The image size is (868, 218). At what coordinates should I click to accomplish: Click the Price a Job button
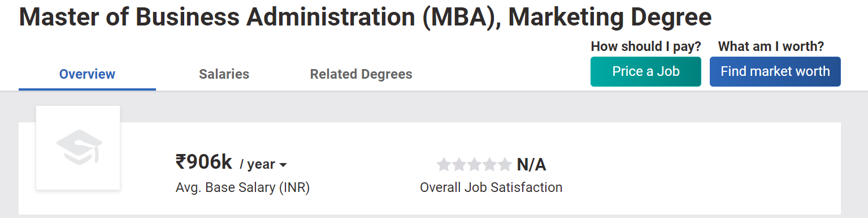pyautogui.click(x=646, y=71)
